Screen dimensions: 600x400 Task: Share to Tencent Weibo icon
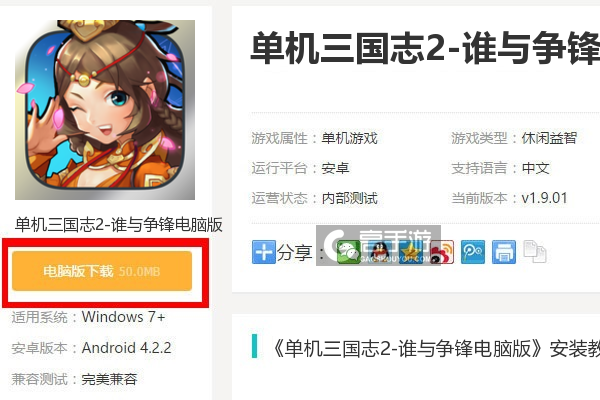click(473, 252)
